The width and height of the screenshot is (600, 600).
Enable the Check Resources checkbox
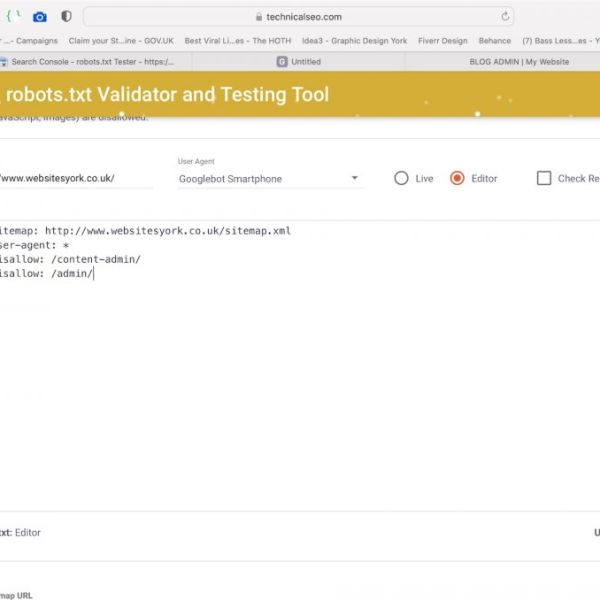pyautogui.click(x=544, y=178)
